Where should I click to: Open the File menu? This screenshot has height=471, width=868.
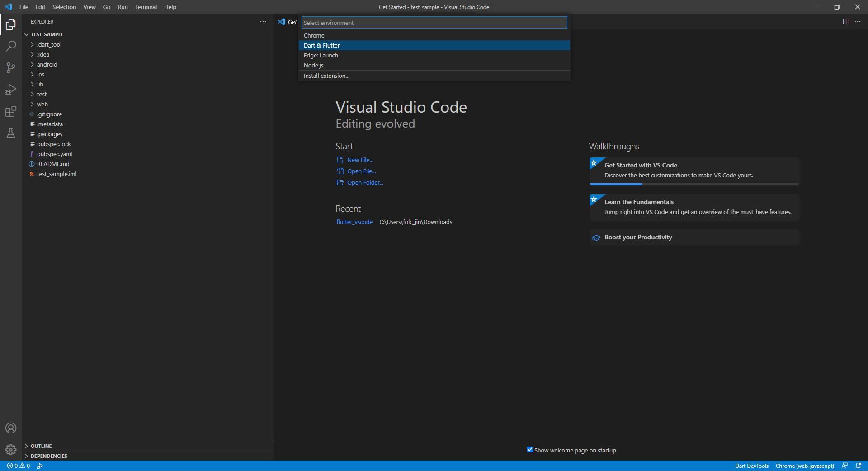point(24,7)
